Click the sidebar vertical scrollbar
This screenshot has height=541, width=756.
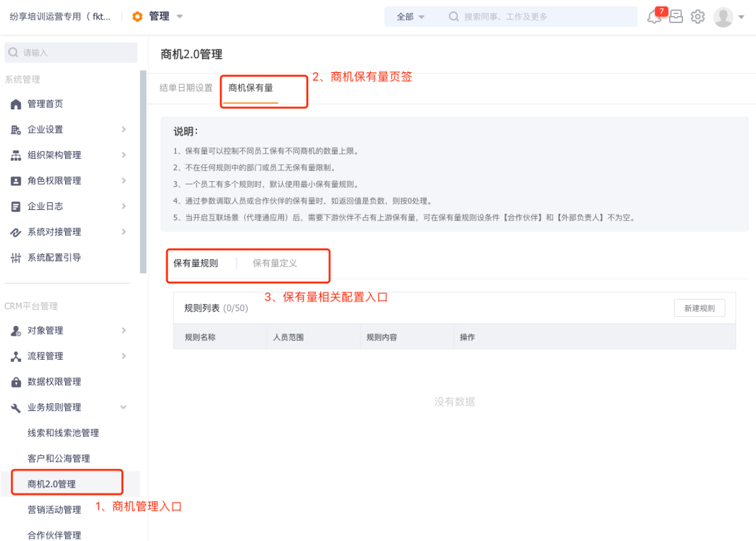click(x=143, y=171)
